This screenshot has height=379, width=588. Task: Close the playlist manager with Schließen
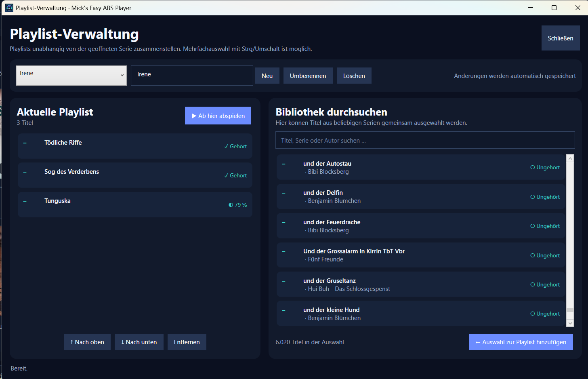coord(561,38)
